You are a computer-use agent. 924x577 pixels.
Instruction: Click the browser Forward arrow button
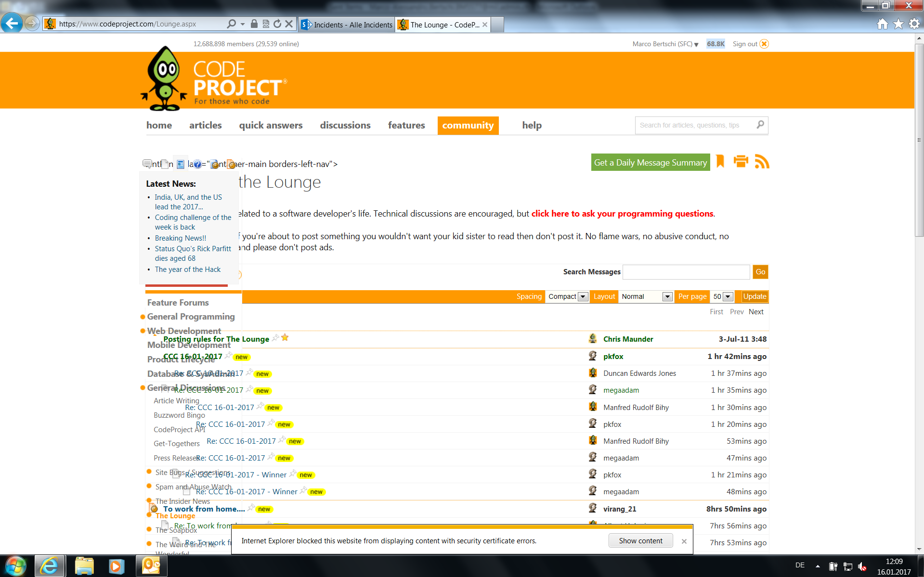tap(32, 23)
